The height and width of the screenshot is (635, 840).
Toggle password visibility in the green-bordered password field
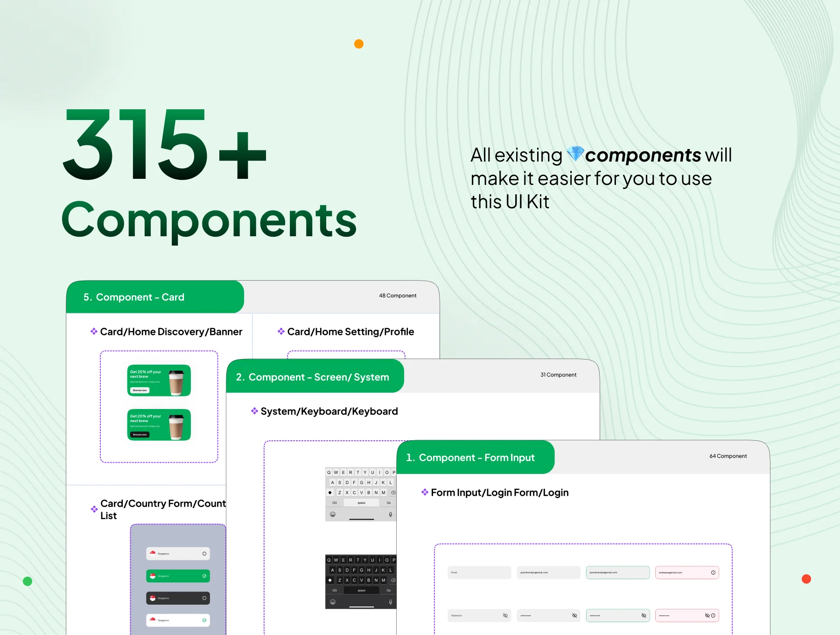[644, 615]
